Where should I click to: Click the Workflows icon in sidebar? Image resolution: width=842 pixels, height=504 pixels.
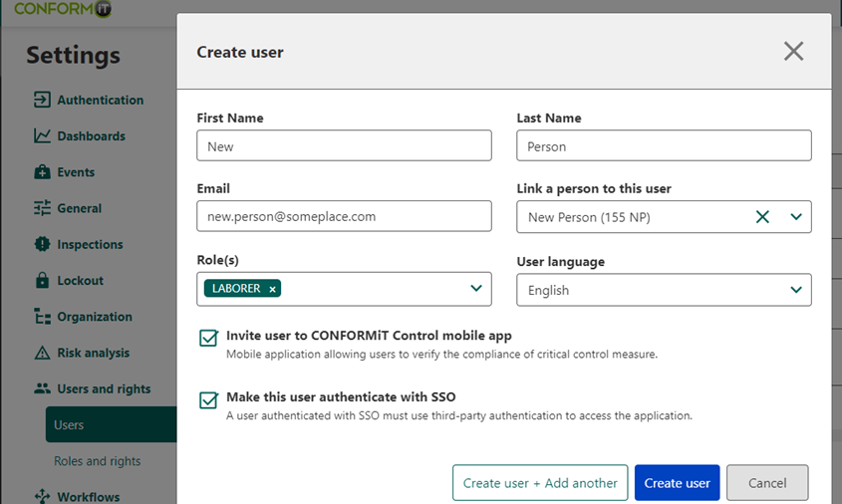pyautogui.click(x=42, y=496)
